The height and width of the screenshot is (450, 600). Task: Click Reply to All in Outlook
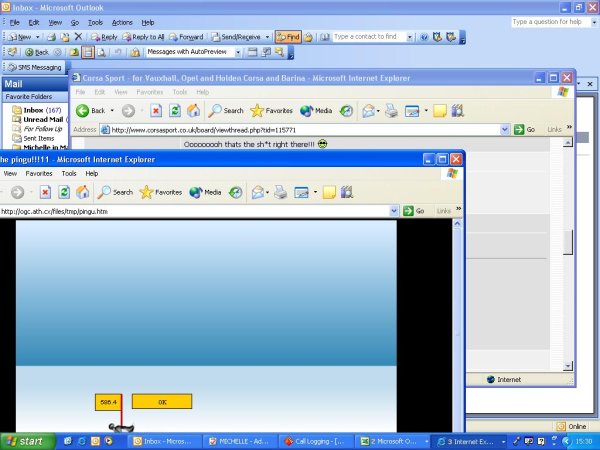pos(143,37)
